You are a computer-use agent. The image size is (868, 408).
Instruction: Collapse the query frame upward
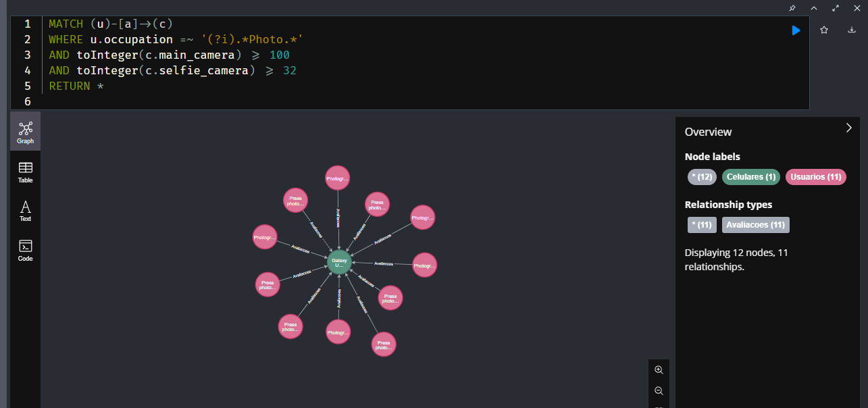(813, 8)
